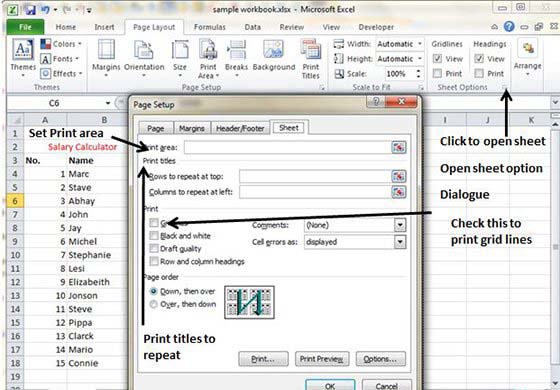Switch to the Developer ribbon tab

(x=376, y=27)
